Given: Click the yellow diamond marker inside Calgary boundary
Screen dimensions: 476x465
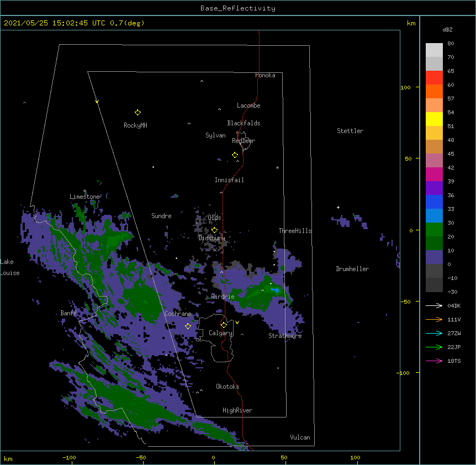Looking at the screenshot, I should click(224, 325).
